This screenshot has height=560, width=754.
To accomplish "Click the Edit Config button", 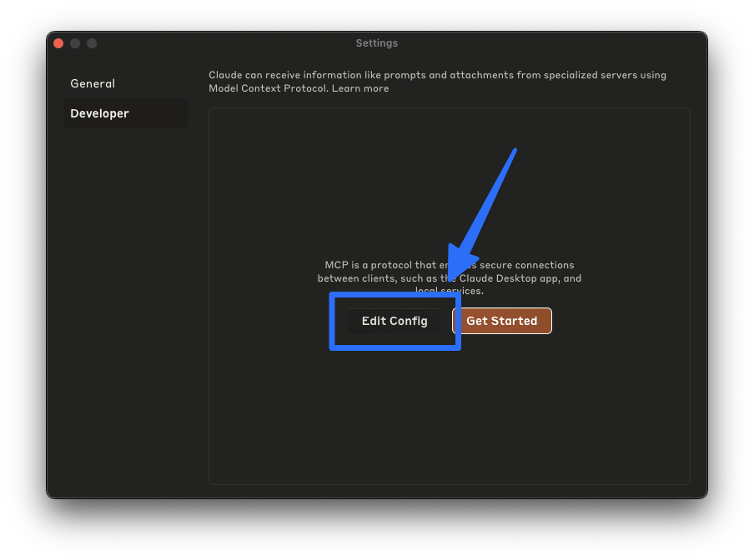I will click(395, 321).
